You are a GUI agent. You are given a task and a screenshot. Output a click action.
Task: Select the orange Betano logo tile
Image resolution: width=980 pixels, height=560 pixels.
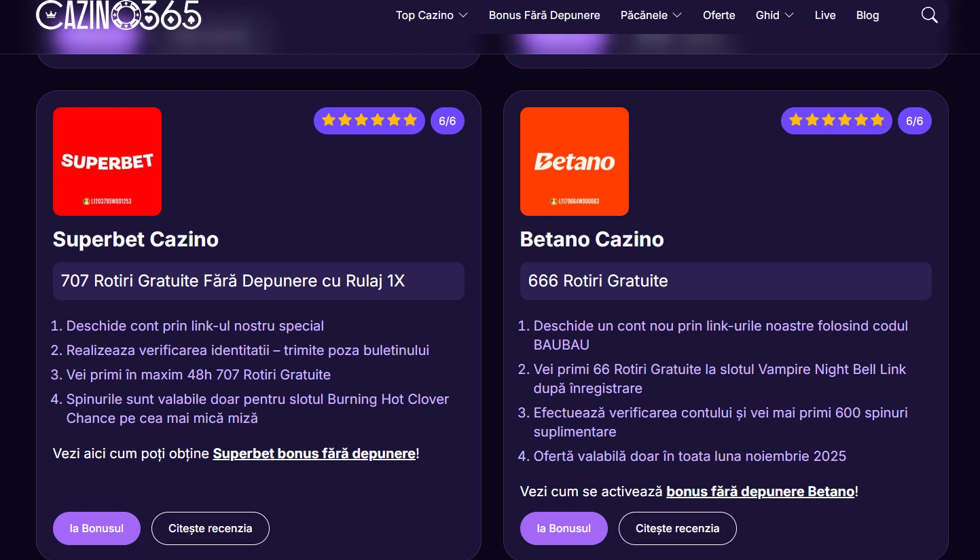[x=574, y=161]
